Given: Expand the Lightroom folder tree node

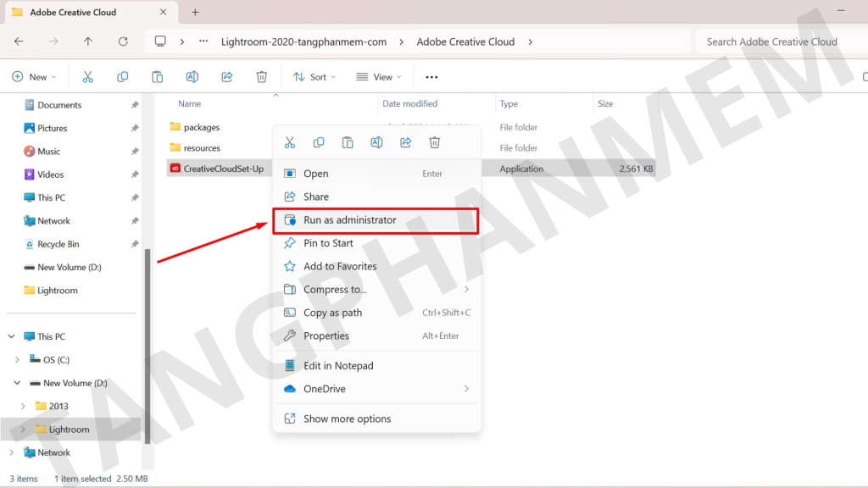Looking at the screenshot, I should click(x=23, y=430).
